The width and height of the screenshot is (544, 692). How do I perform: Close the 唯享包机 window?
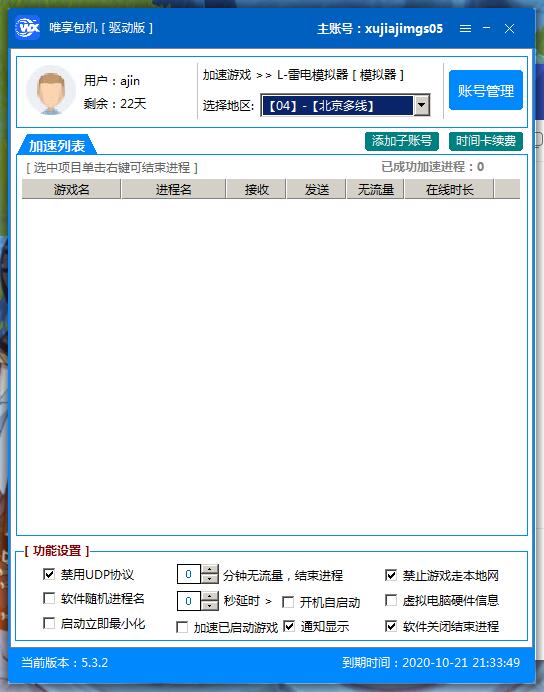(510, 29)
